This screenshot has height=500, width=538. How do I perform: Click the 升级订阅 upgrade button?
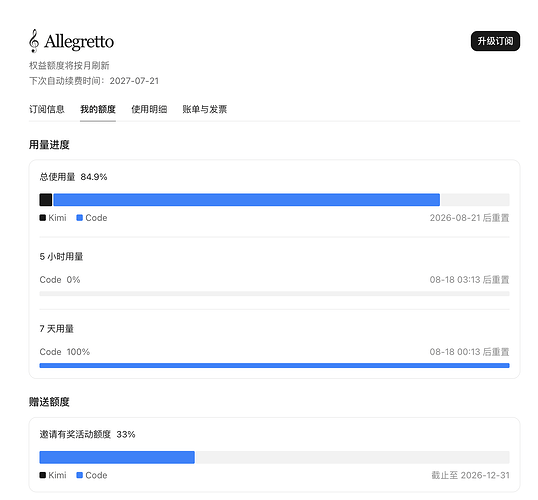click(495, 41)
